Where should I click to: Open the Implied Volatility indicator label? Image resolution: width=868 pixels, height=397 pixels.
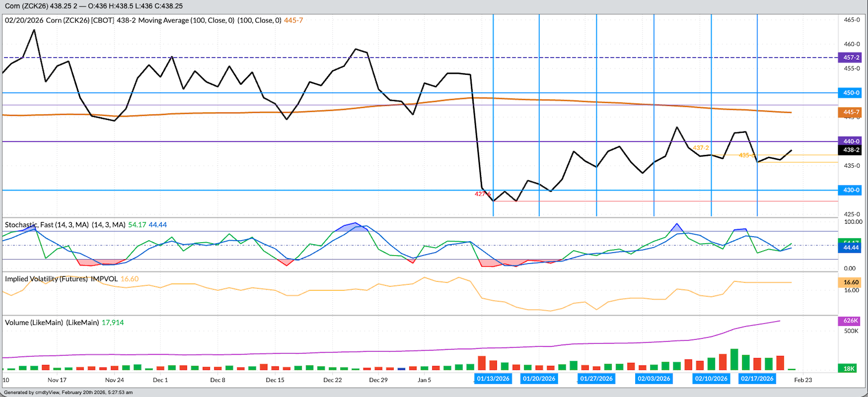(x=61, y=279)
